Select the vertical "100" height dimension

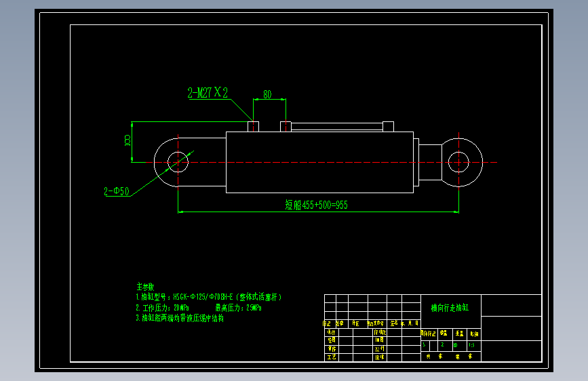pos(128,140)
